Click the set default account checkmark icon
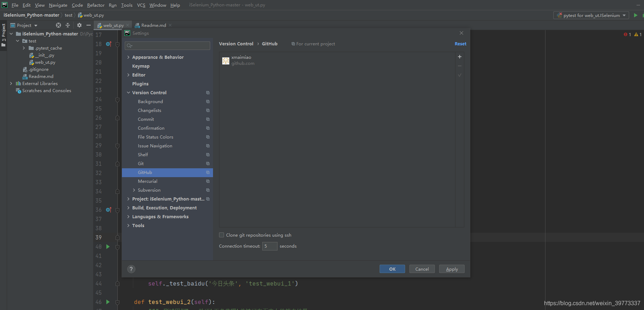The height and width of the screenshot is (310, 644). pos(460,75)
